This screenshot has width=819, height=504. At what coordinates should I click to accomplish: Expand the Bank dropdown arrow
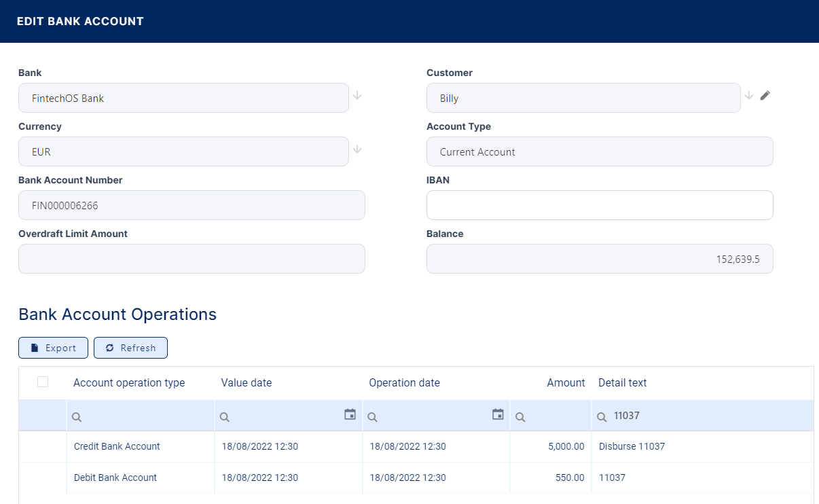[357, 96]
